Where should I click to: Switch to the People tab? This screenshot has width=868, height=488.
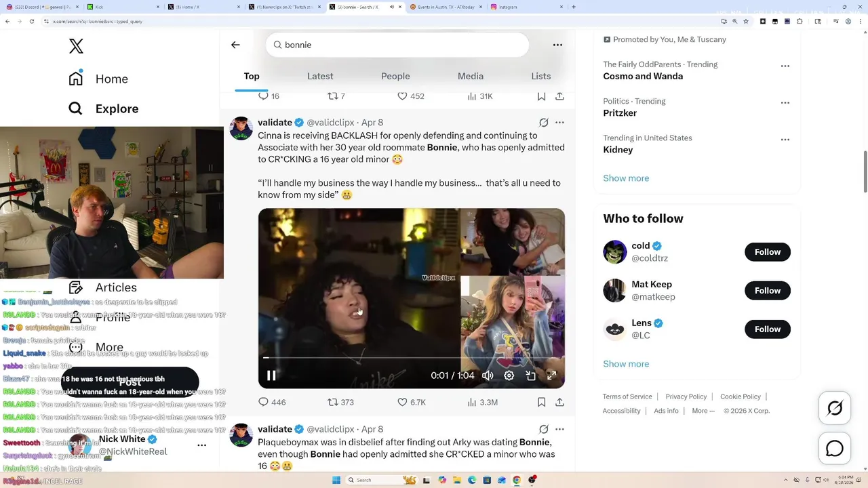(395, 76)
